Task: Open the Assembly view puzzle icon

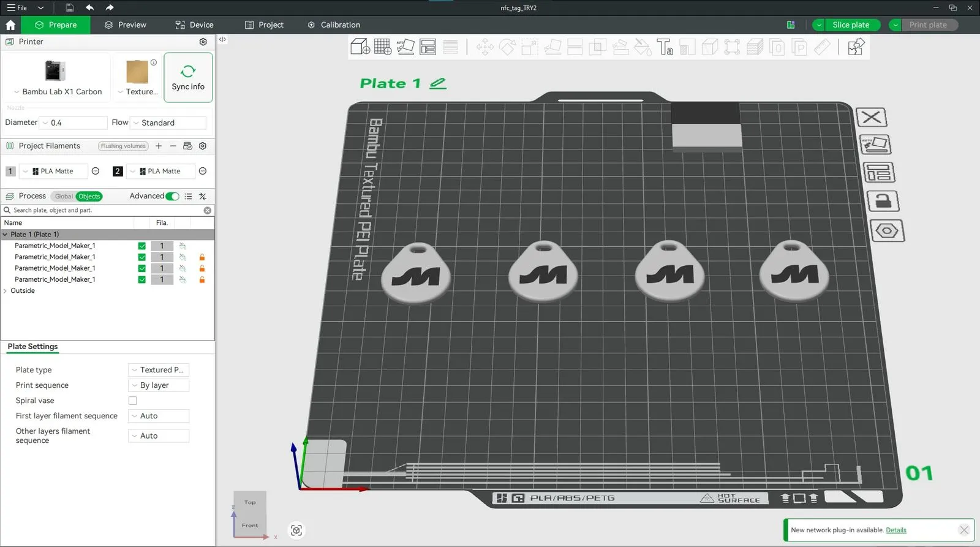Action: pos(856,47)
